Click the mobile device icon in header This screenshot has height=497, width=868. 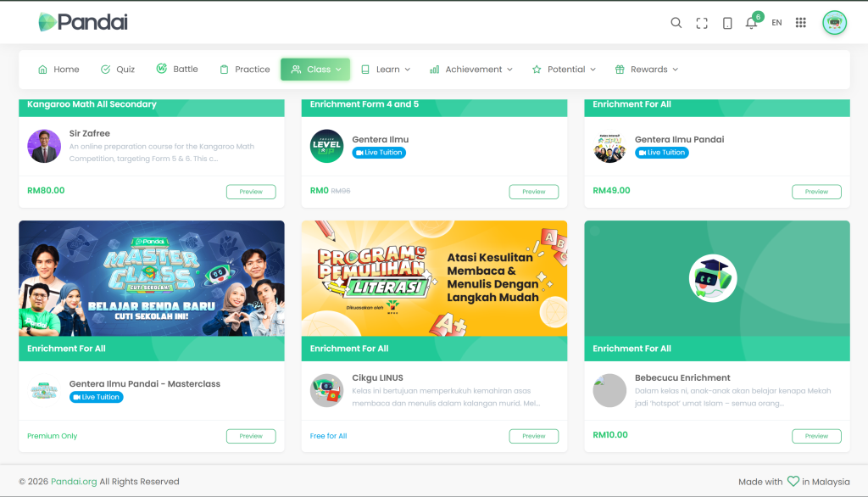point(727,23)
